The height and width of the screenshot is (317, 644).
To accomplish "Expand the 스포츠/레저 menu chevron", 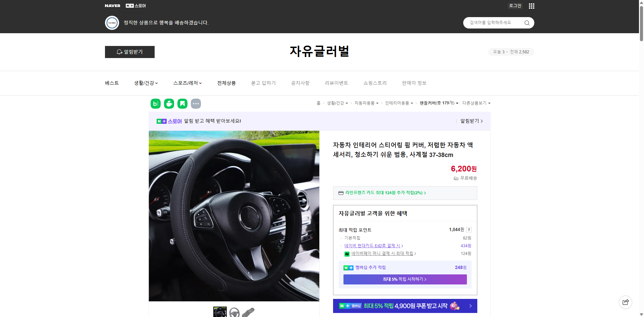I will (x=200, y=83).
